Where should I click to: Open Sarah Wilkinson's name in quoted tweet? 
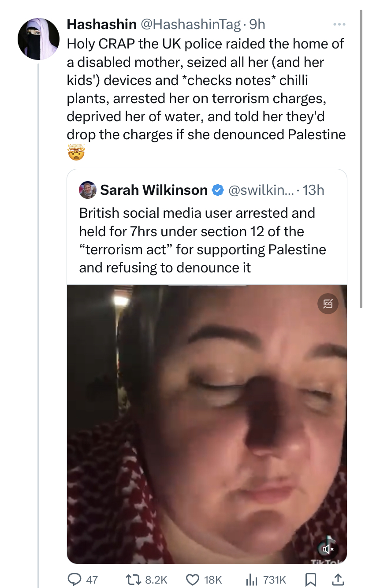pos(154,190)
